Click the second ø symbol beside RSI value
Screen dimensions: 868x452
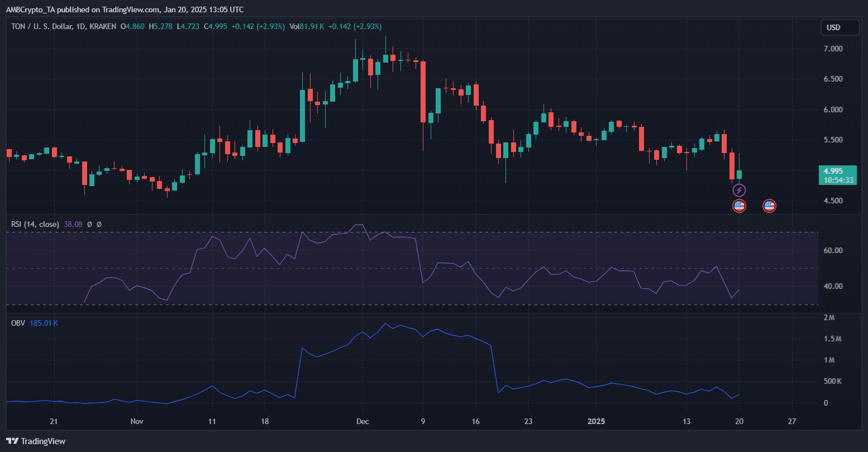pos(99,224)
